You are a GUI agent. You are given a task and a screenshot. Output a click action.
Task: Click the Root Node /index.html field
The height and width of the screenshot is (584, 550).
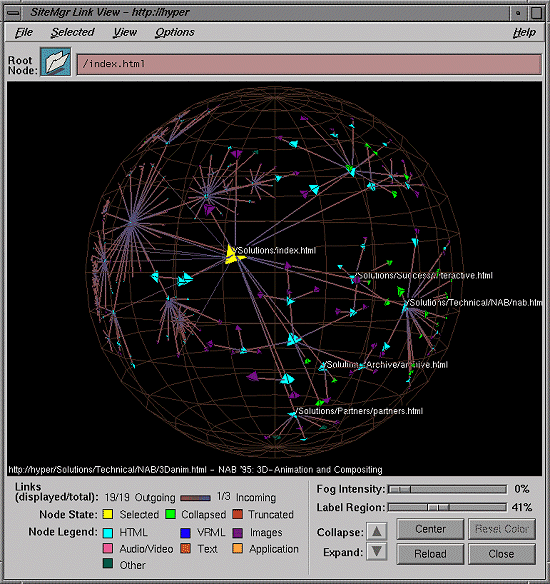pyautogui.click(x=309, y=64)
